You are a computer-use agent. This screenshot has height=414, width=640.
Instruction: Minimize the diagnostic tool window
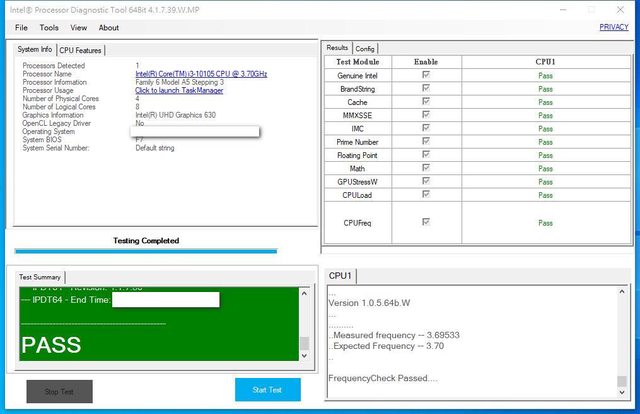(564, 9)
